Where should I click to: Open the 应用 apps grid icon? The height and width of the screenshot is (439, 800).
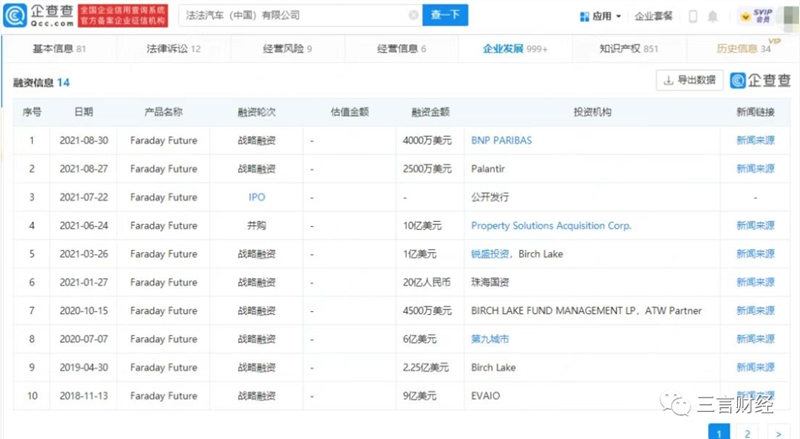tap(585, 16)
